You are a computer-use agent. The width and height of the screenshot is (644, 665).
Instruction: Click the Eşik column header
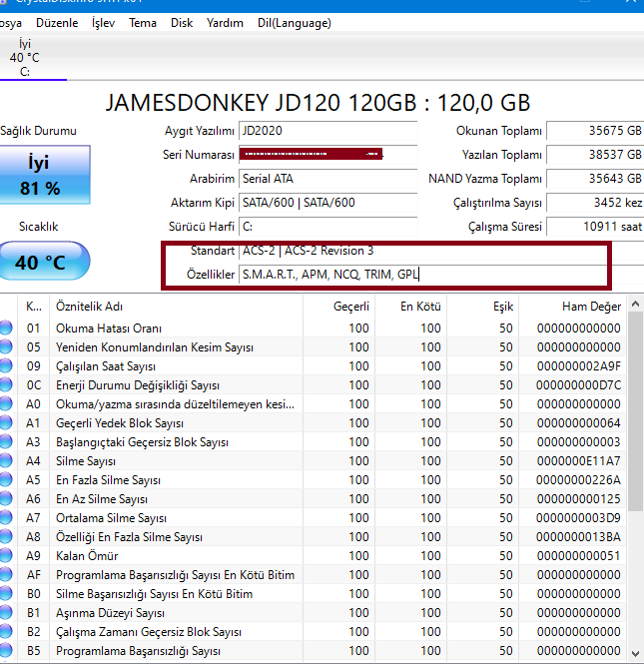pos(483,307)
